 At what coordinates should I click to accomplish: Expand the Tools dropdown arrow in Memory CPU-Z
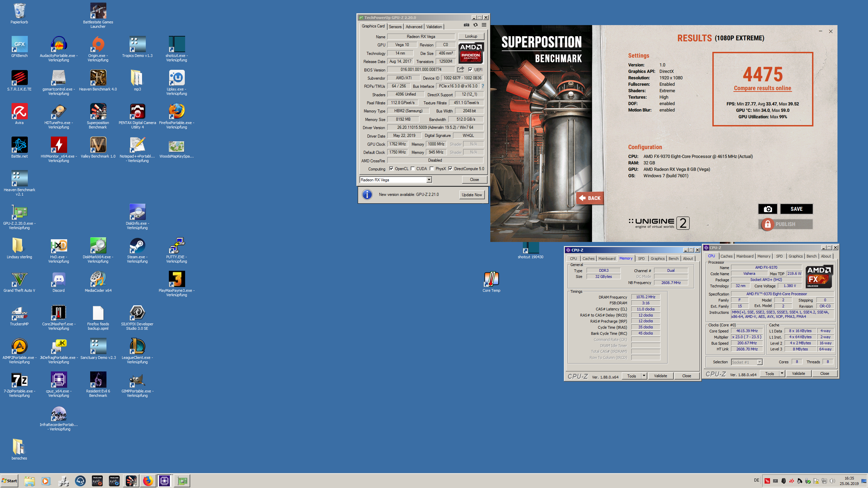click(644, 376)
